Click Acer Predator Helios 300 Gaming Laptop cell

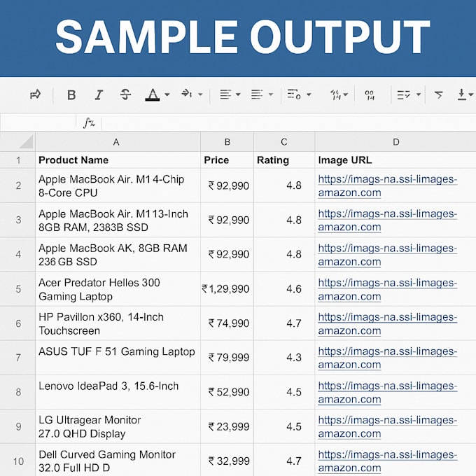click(118, 289)
